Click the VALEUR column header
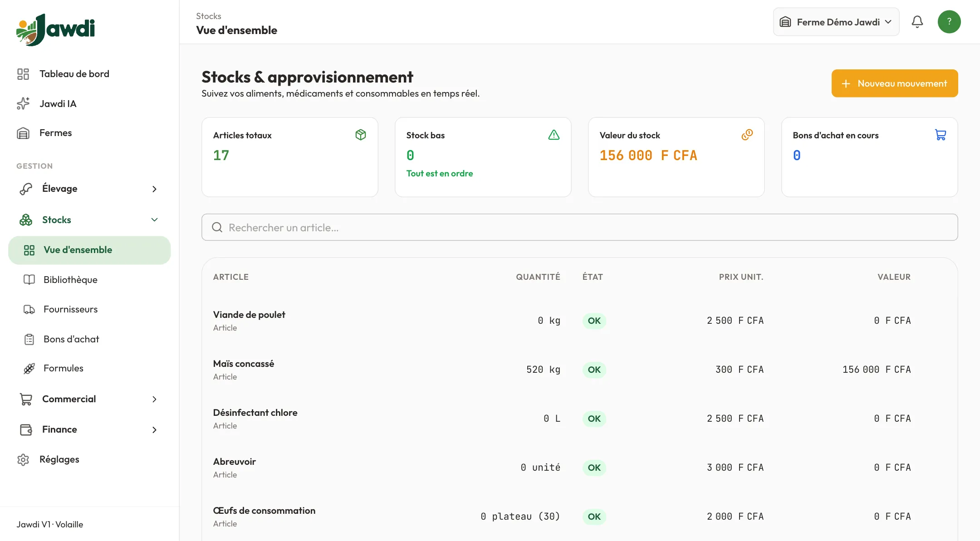Image resolution: width=980 pixels, height=541 pixels. tap(894, 277)
